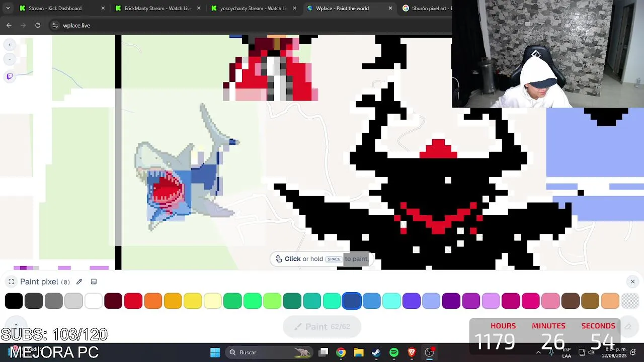Image resolution: width=644 pixels, height=362 pixels.
Task: Pick the bright yellow color swatch
Action: click(193, 301)
